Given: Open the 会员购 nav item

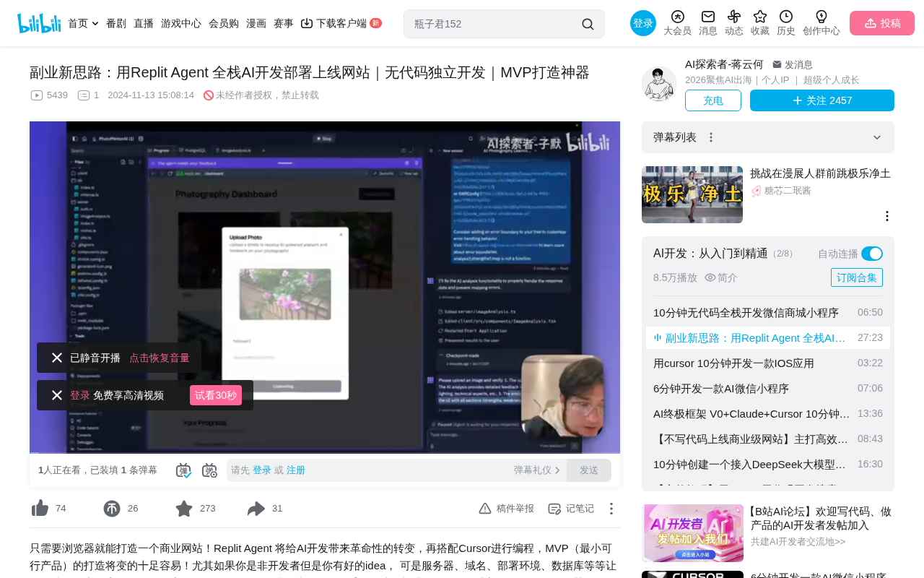Looking at the screenshot, I should click(224, 23).
